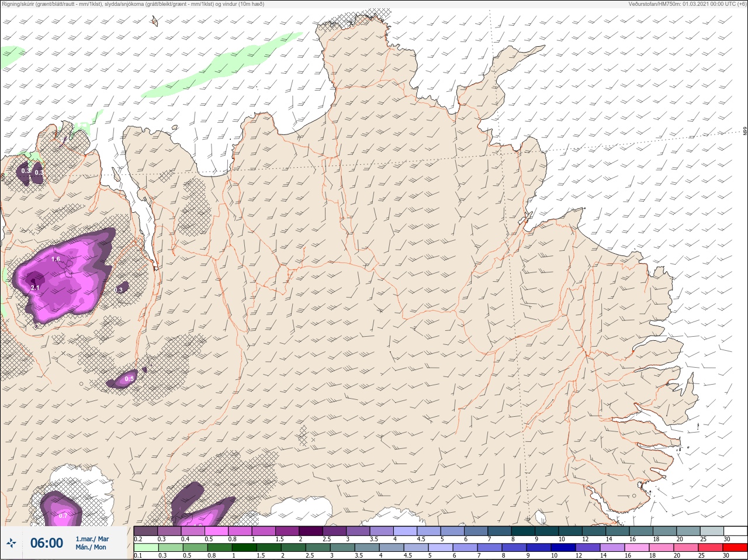
Task: Select the darkest green 1 mm rain swatch
Action: [x=243, y=548]
